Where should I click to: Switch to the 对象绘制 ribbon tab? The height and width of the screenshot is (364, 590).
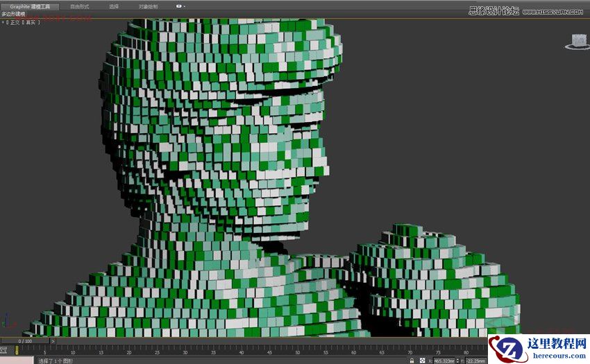[149, 6]
